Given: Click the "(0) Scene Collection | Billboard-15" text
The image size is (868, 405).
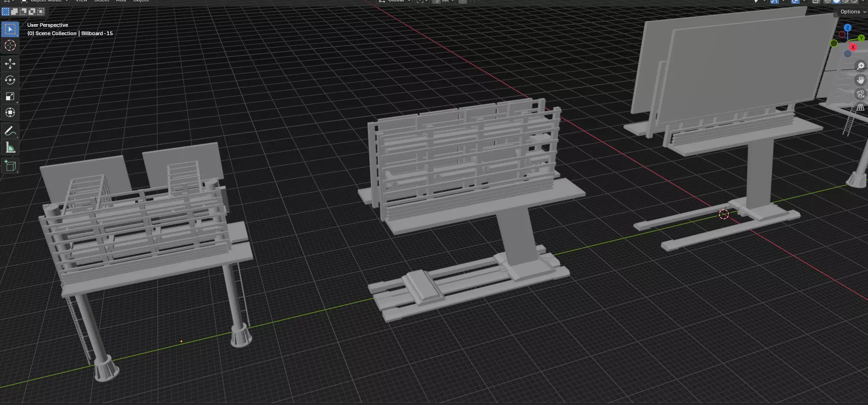Looking at the screenshot, I should [70, 33].
